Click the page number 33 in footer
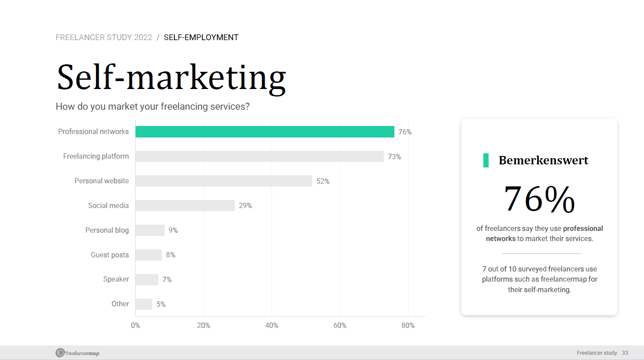Image resolution: width=644 pixels, height=360 pixels. 625,353
